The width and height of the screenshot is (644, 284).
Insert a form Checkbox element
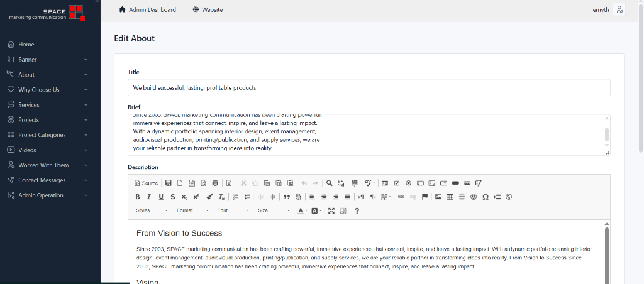tap(397, 183)
